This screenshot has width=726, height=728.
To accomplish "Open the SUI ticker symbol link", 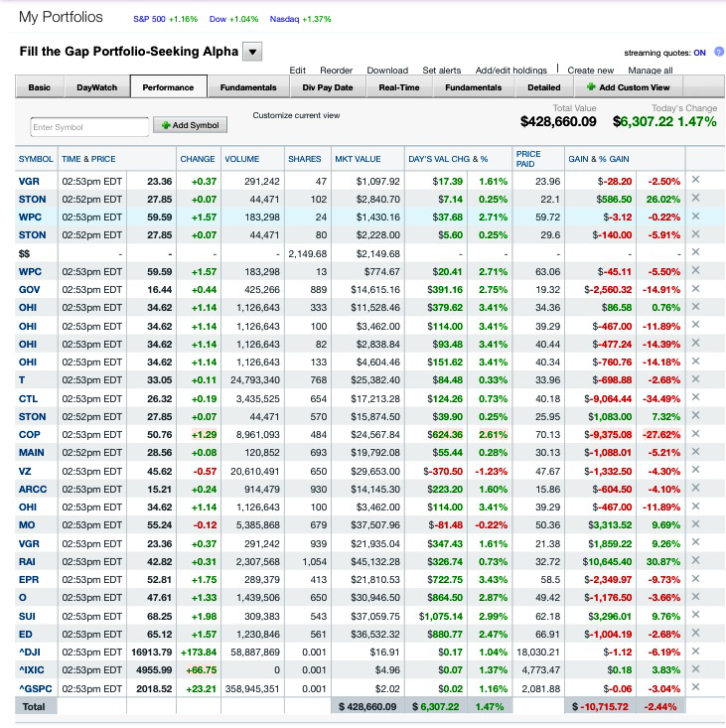I will (27, 617).
